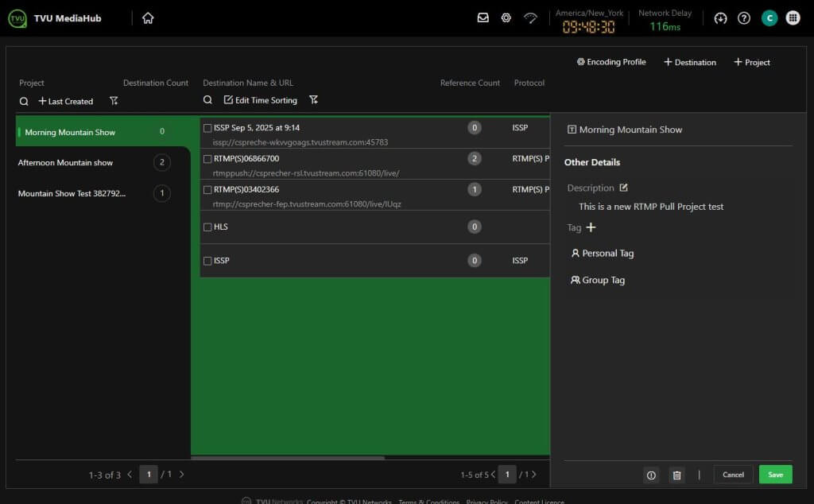The image size is (814, 504).
Task: Open the help question mark icon
Action: pos(744,18)
